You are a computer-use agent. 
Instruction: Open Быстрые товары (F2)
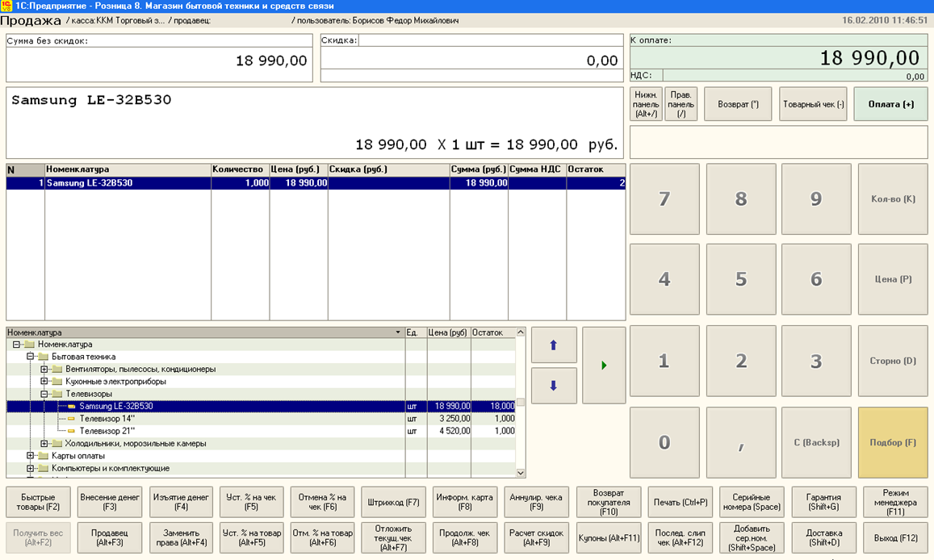[x=38, y=502]
